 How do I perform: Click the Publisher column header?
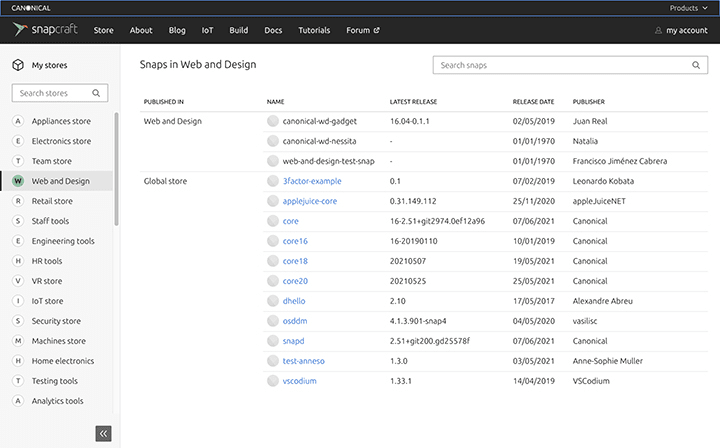(x=589, y=102)
